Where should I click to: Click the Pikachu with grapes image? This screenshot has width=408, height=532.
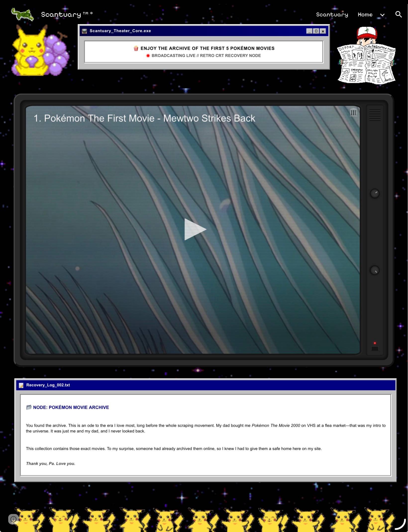40,50
